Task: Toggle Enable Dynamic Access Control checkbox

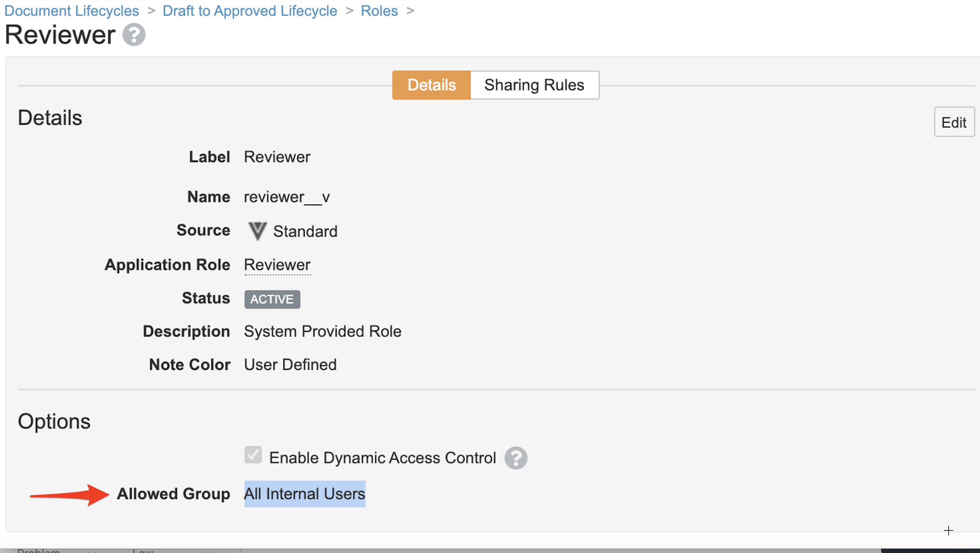Action: point(253,455)
